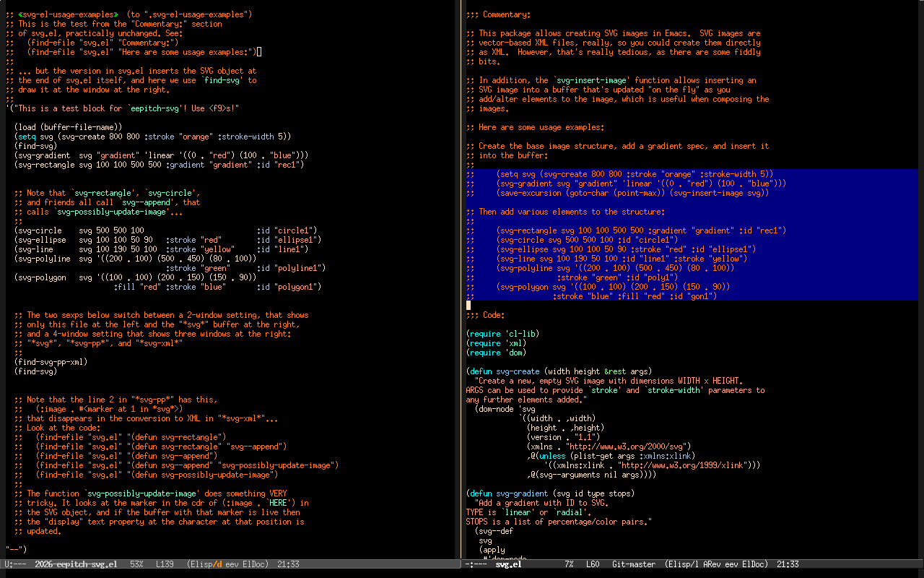Click the Git-master version control indicator
The height and width of the screenshot is (578, 924).
[x=633, y=564]
